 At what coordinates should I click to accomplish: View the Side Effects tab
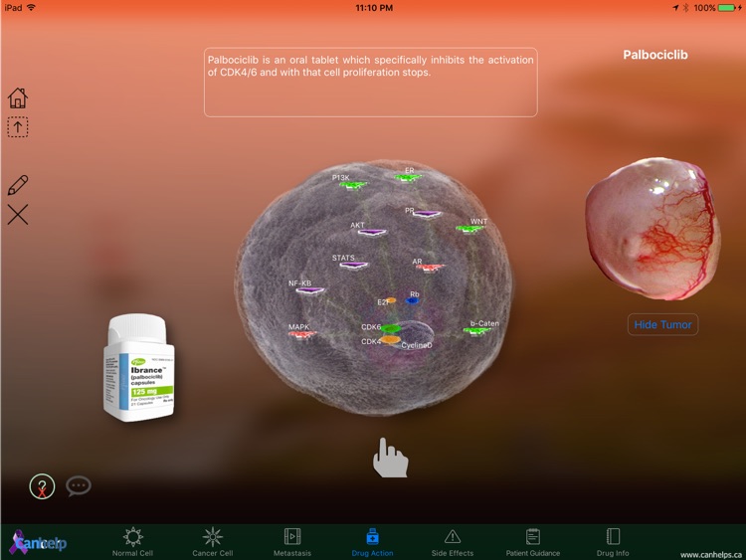tap(453, 542)
